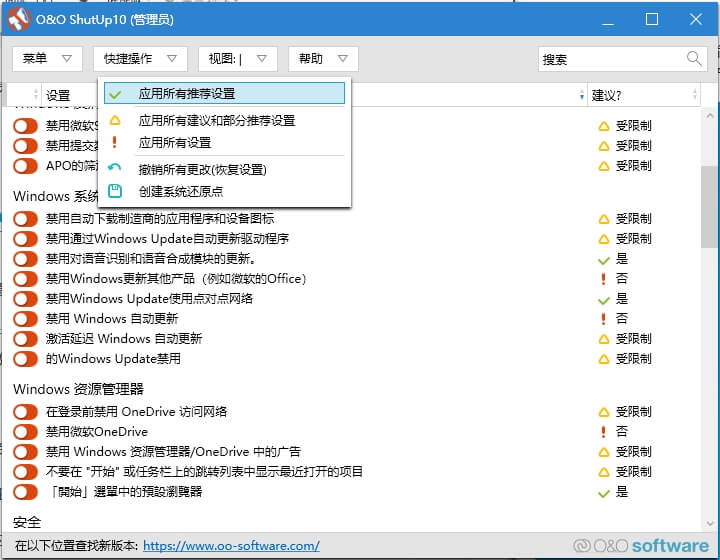The height and width of the screenshot is (560, 720).
Task: Choose 创建系统还原点 from the menu
Action: 224,191
